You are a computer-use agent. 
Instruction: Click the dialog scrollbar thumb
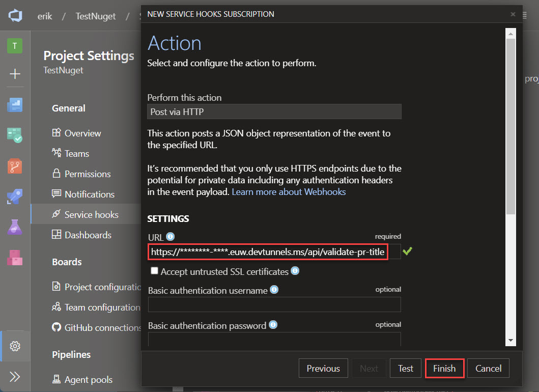(x=510, y=126)
